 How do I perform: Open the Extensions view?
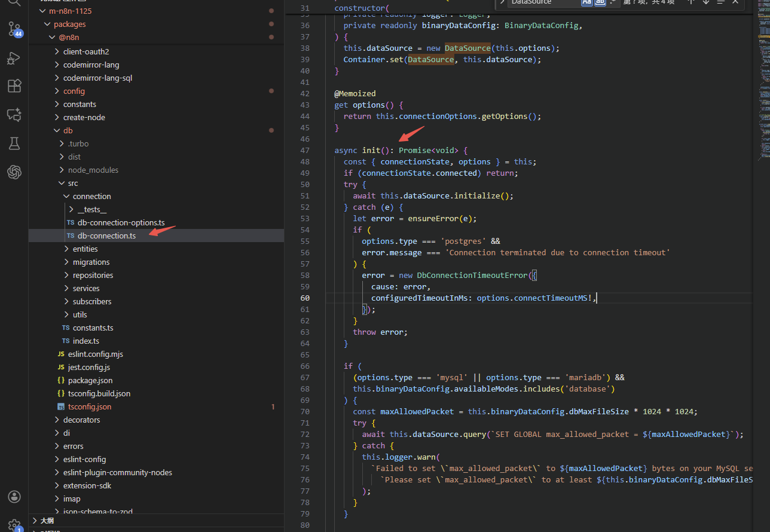pos(14,86)
